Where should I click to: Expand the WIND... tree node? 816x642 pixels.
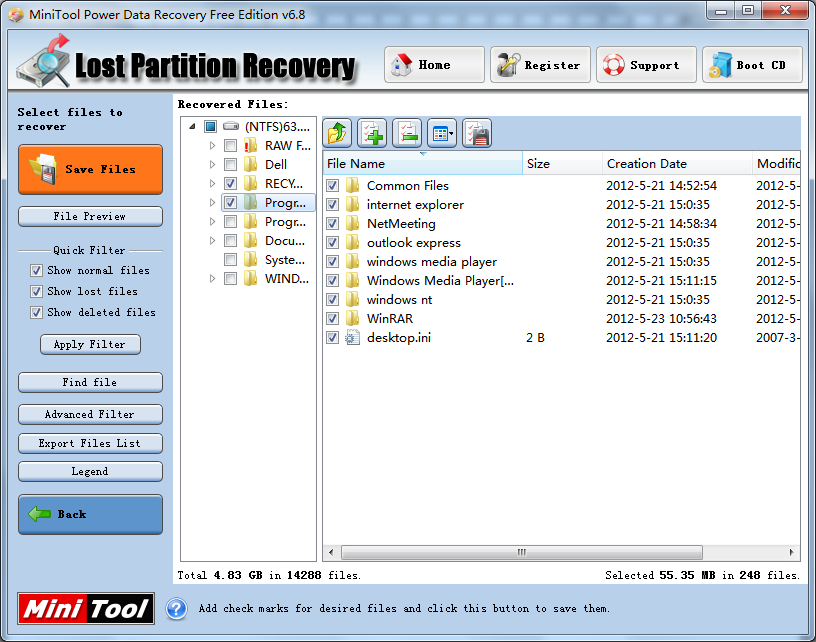pyautogui.click(x=212, y=278)
